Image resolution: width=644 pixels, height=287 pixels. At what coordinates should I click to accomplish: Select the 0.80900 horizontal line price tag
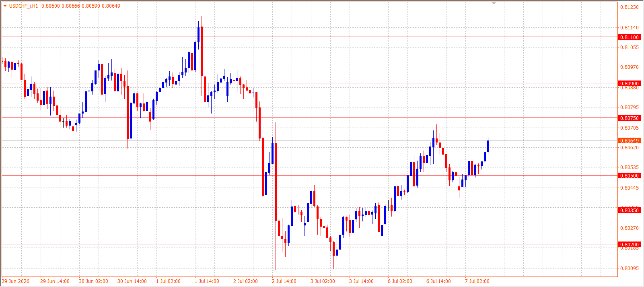pyautogui.click(x=629, y=84)
